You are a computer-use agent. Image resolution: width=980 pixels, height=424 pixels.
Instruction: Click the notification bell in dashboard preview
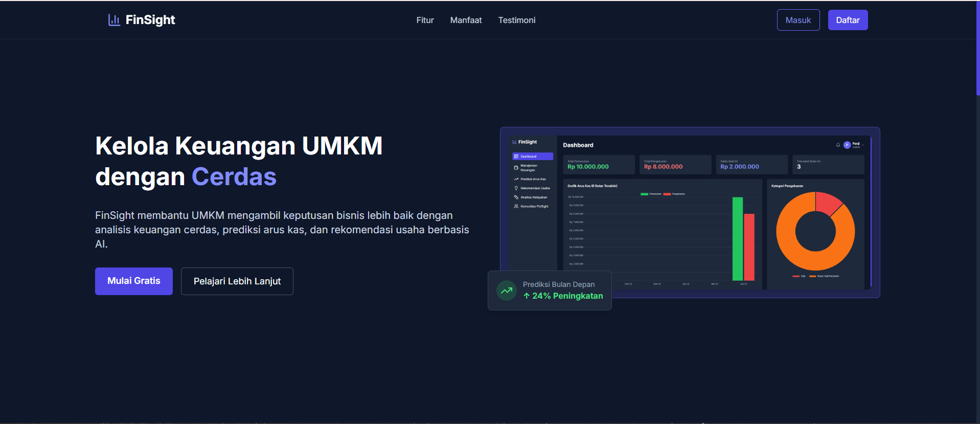pyautogui.click(x=838, y=145)
